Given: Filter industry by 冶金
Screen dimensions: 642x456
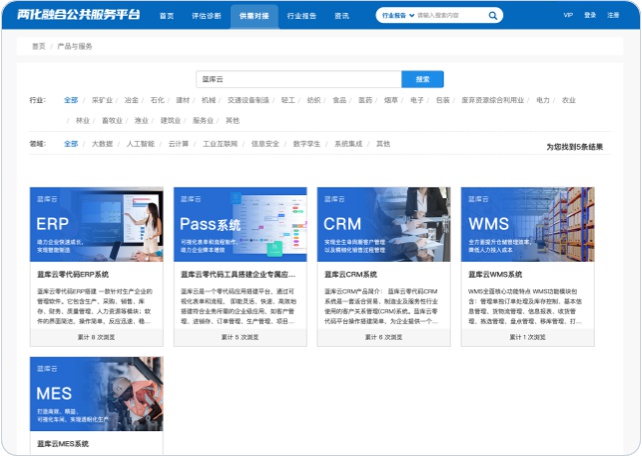Looking at the screenshot, I should tap(131, 100).
